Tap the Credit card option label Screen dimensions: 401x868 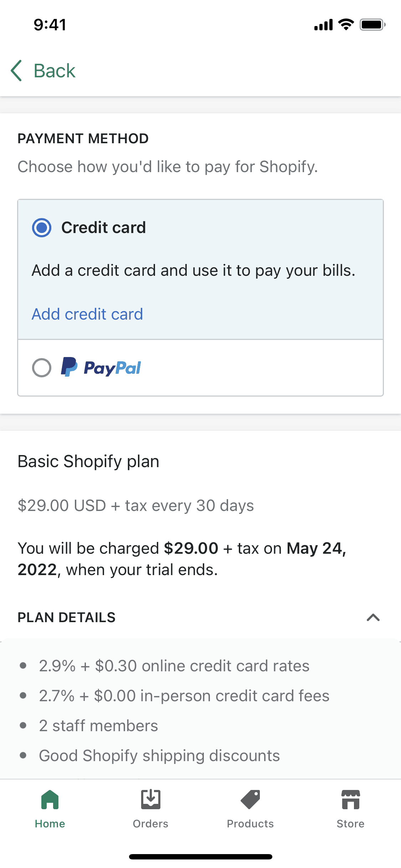[x=103, y=228]
